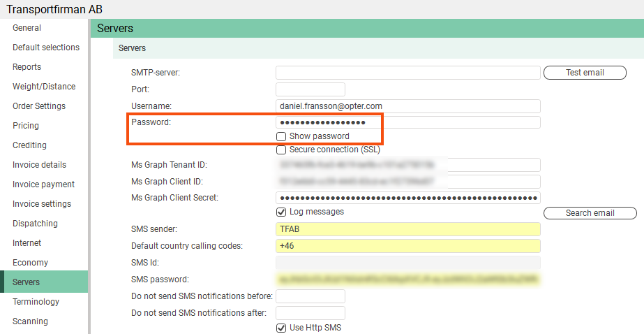The image size is (644, 334).
Task: Focus the Port input box
Action: [x=310, y=89]
